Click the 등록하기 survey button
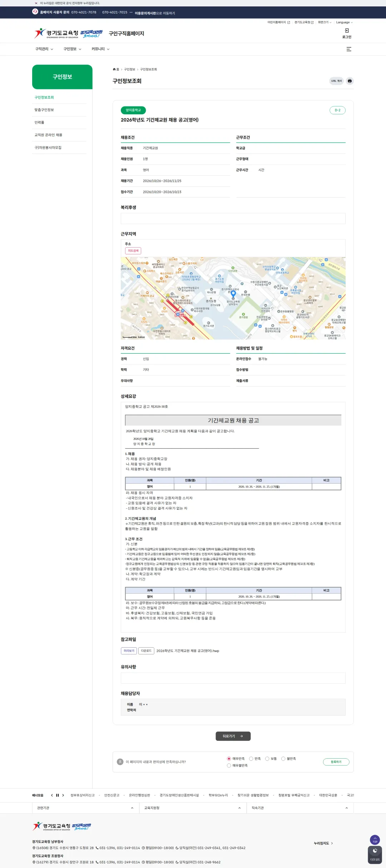The width and height of the screenshot is (386, 868). [x=336, y=762]
